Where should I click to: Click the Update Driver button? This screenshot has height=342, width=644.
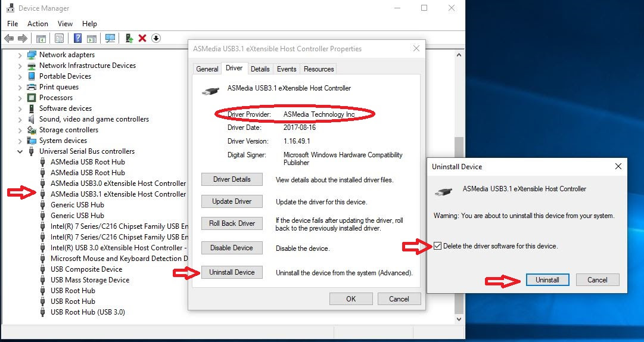coord(232,201)
